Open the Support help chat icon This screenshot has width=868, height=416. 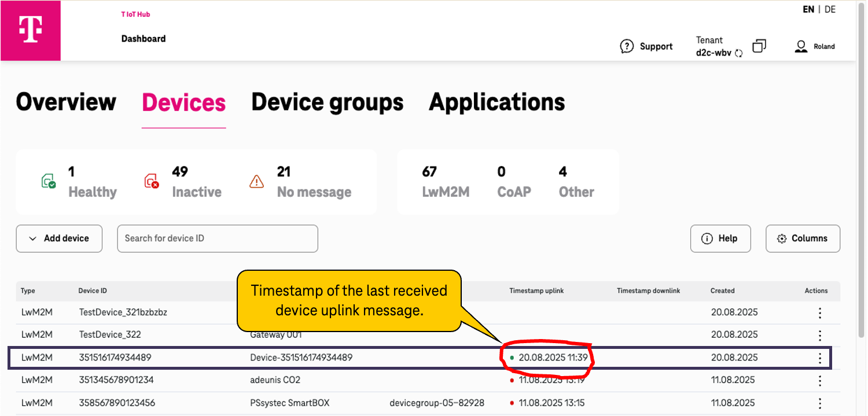(626, 46)
